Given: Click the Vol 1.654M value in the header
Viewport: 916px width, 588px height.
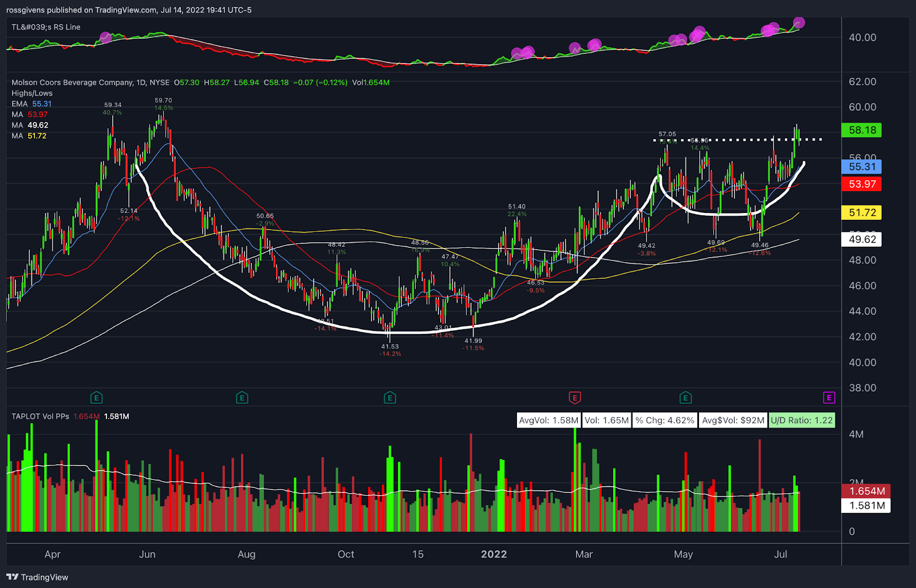Looking at the screenshot, I should [370, 82].
